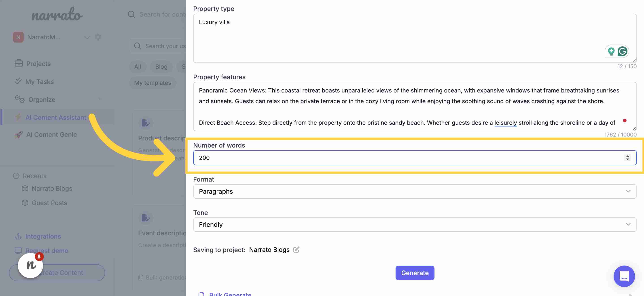Screen dimensions: 644x296
Task: Click the Integrations anchor icon
Action: click(18, 236)
